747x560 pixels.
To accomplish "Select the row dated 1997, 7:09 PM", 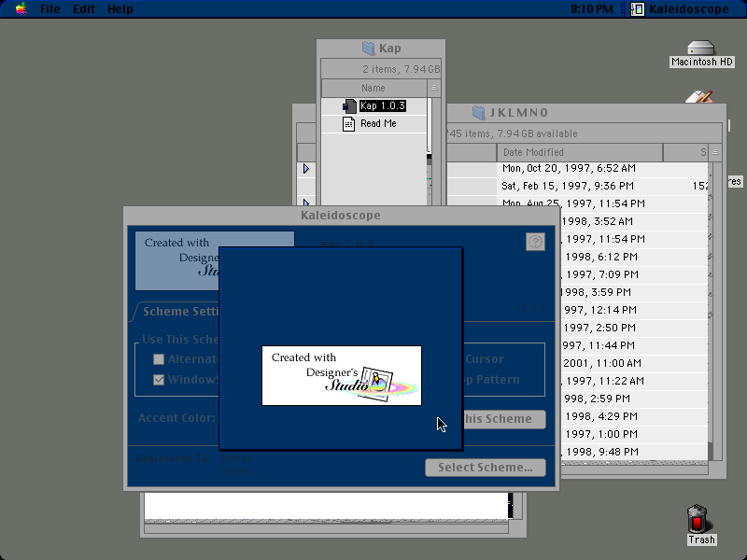I will [x=634, y=274].
